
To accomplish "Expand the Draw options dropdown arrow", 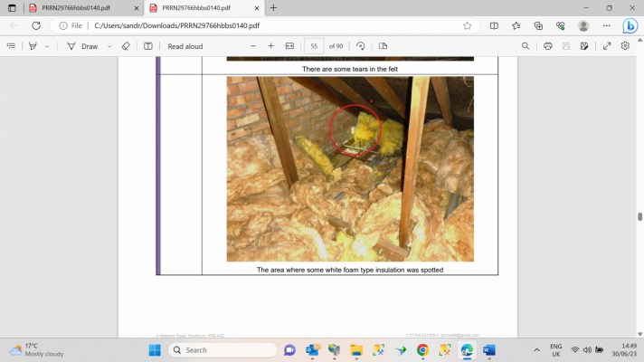I will click(109, 46).
